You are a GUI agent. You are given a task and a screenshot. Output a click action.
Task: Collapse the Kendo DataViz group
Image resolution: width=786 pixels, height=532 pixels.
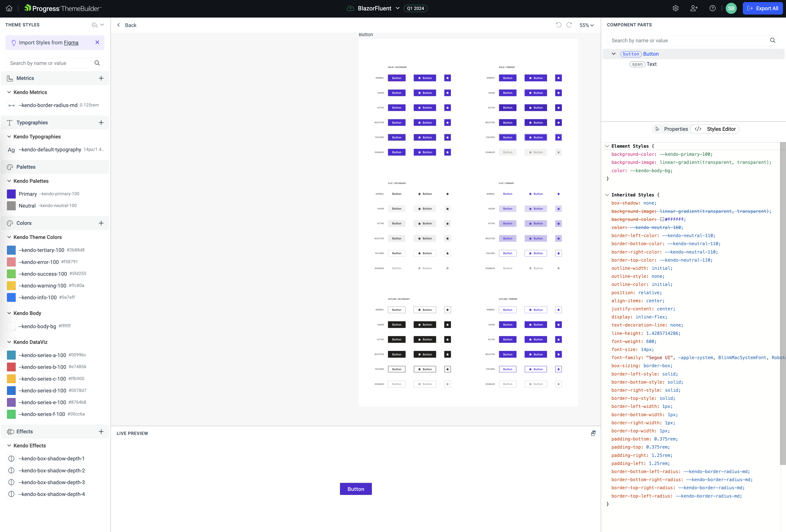pyautogui.click(x=9, y=342)
